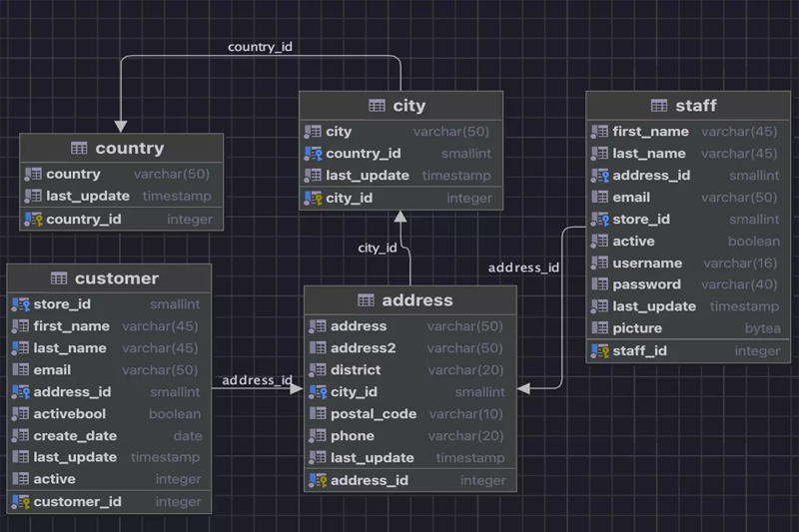Select the password column in staff table
799x532 pixels.
(646, 284)
